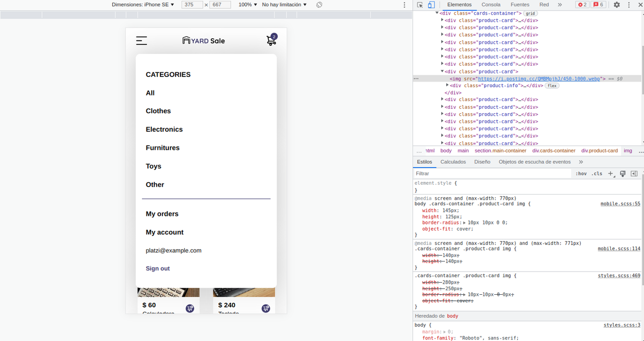Select the Clothes category

pos(158,111)
